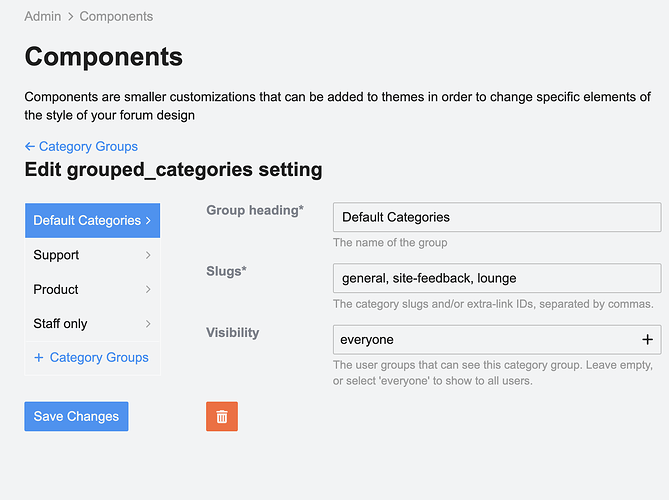Add a new Category Groups entry
Screen dimensions: 669x500
(x=93, y=358)
